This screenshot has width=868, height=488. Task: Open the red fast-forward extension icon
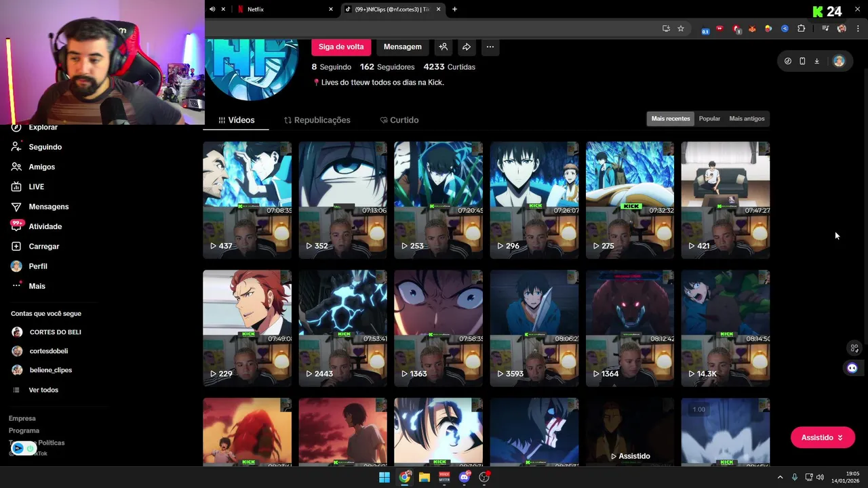[719, 28]
